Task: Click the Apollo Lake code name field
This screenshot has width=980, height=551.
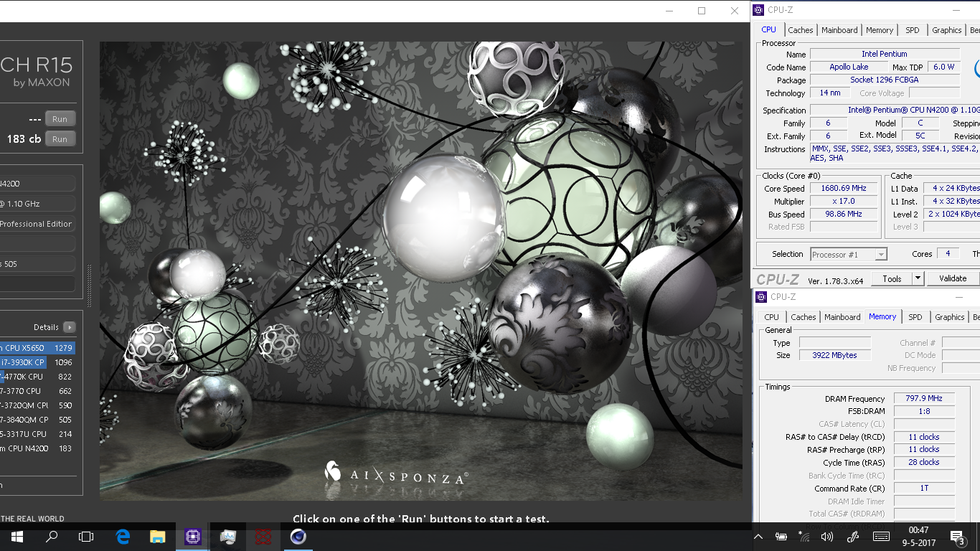Action: click(849, 67)
